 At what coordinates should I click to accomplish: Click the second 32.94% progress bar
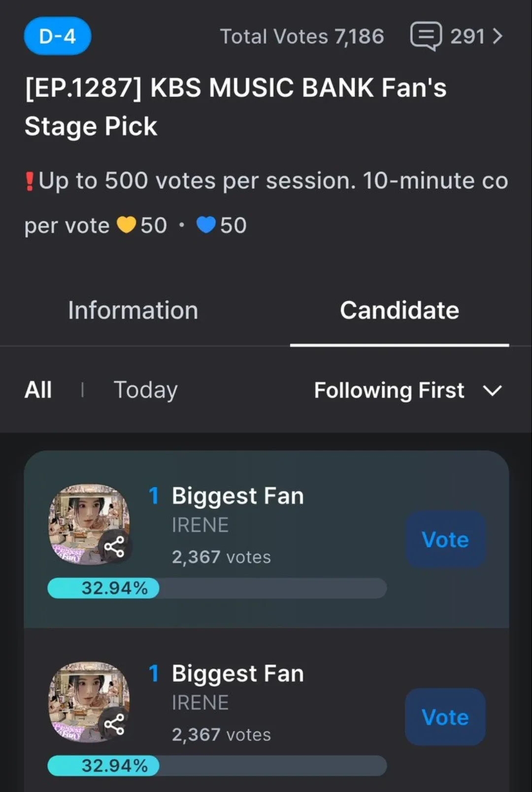(217, 765)
